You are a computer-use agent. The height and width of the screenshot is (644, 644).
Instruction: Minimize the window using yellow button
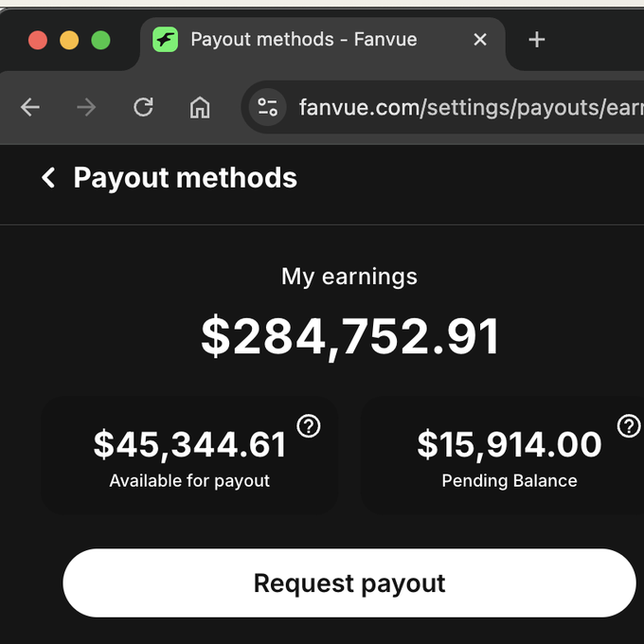click(69, 40)
